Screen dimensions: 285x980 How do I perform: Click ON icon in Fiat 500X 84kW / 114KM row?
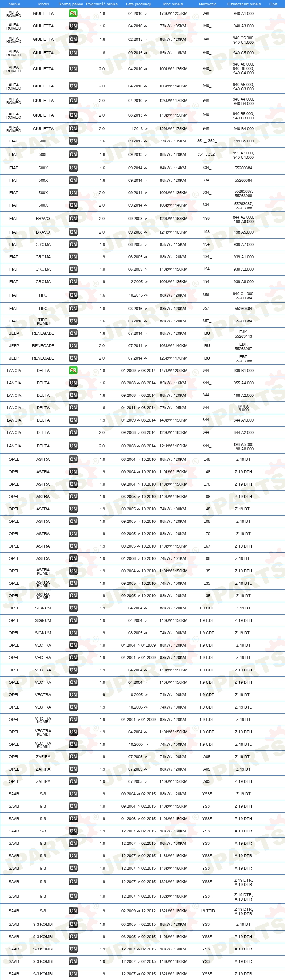click(73, 168)
